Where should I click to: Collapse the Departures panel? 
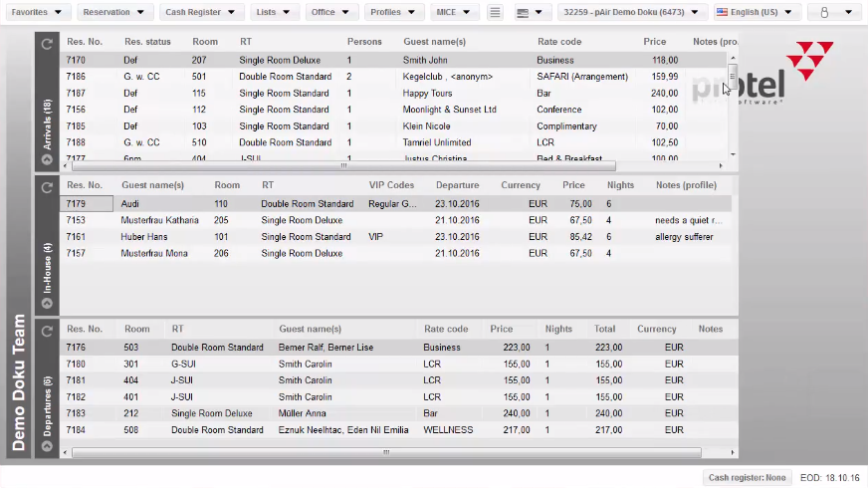point(47,446)
